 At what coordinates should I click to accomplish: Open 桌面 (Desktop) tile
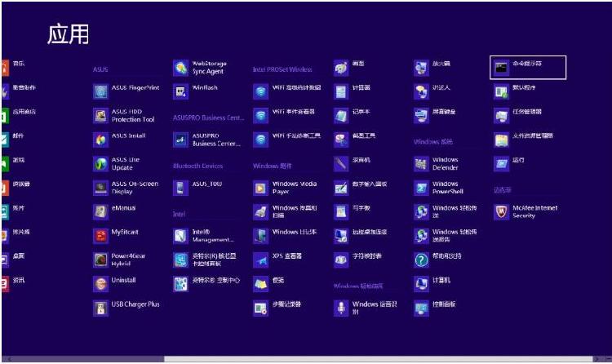click(x=13, y=260)
